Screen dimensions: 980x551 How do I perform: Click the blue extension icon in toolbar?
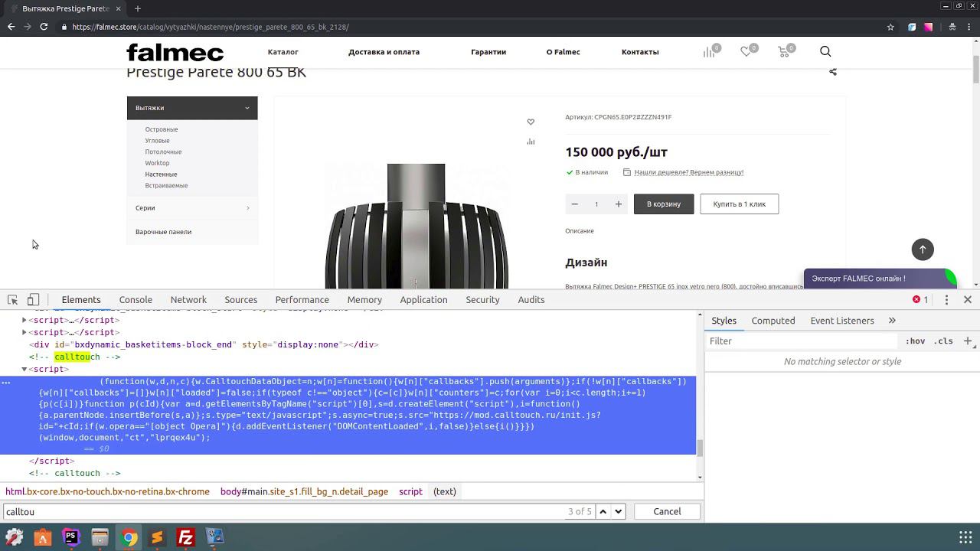pyautogui.click(x=911, y=27)
